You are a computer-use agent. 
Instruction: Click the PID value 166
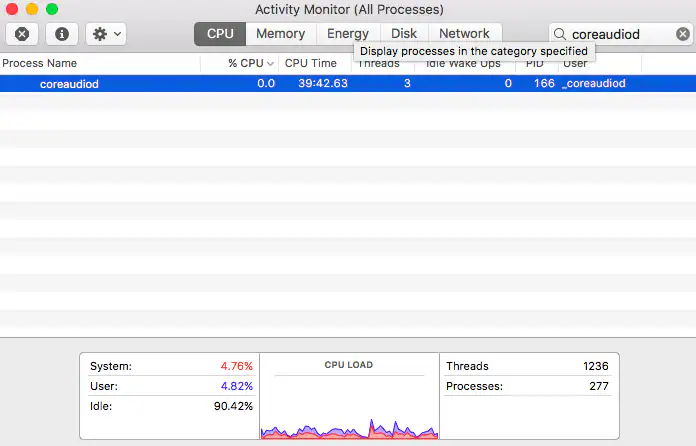point(544,83)
